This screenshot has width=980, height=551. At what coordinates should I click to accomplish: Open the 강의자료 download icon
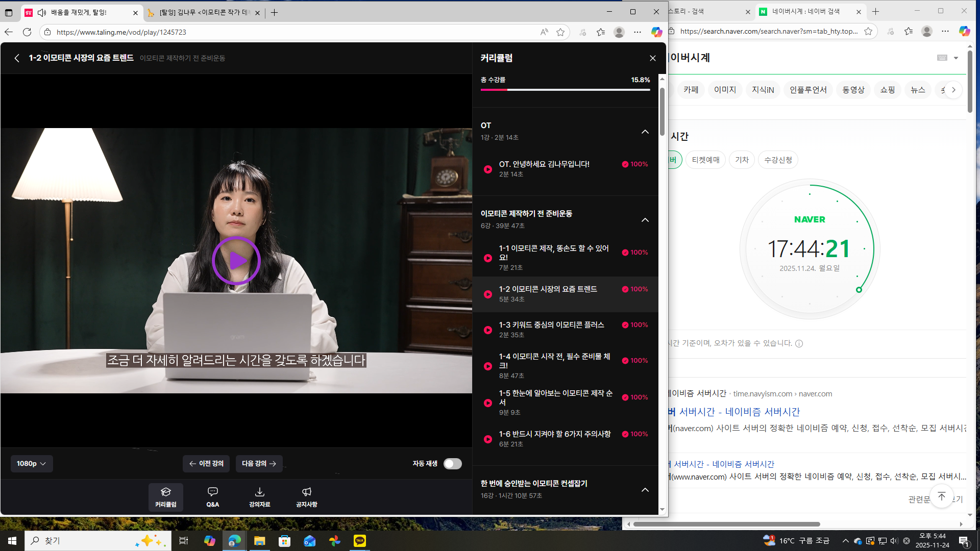click(259, 496)
